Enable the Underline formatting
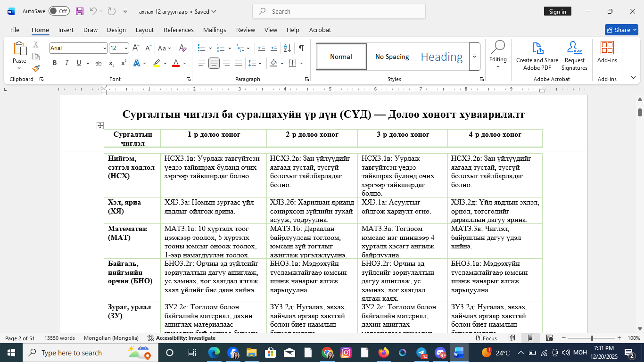644x362 pixels. click(x=78, y=63)
